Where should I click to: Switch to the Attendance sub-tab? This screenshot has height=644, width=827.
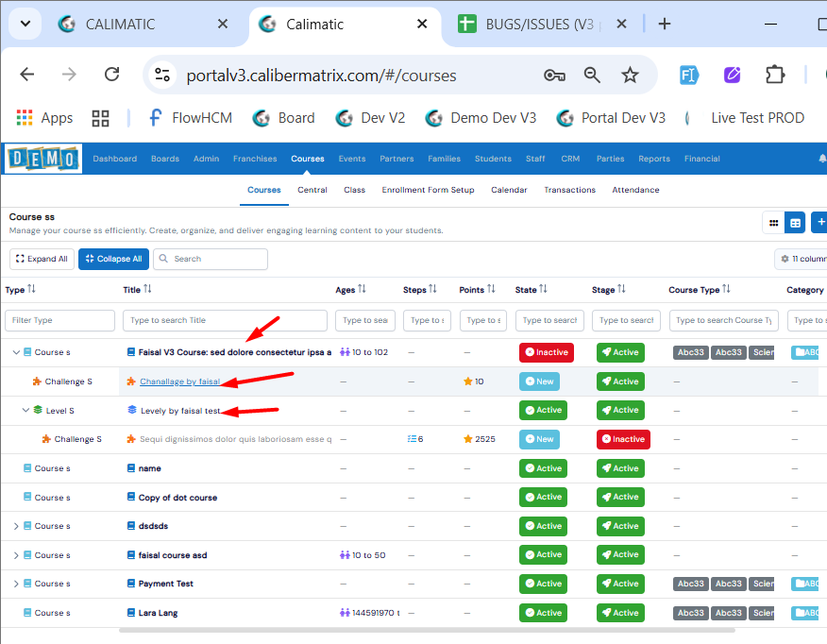635,190
